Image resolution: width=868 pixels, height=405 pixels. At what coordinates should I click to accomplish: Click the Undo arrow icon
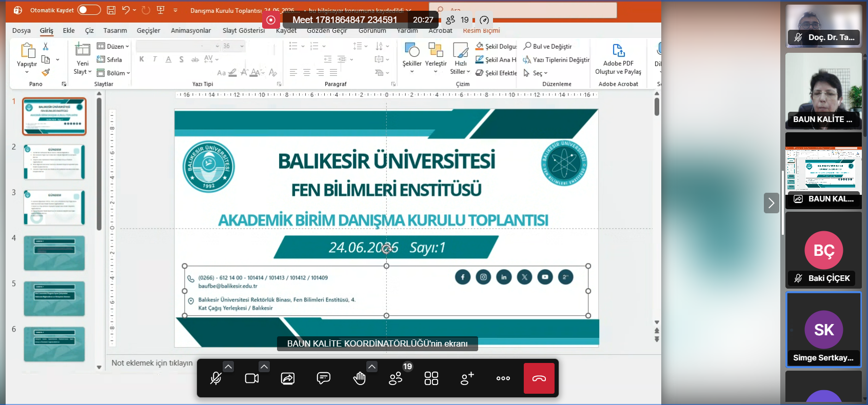(x=126, y=10)
